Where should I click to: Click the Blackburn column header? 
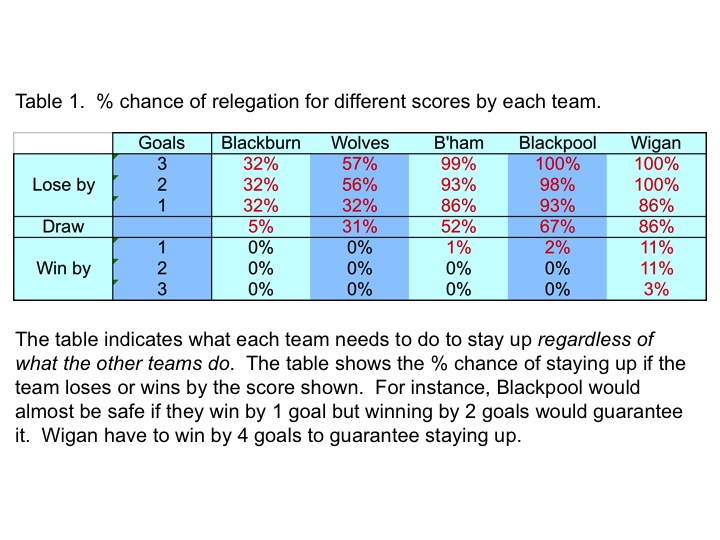pos(261,143)
